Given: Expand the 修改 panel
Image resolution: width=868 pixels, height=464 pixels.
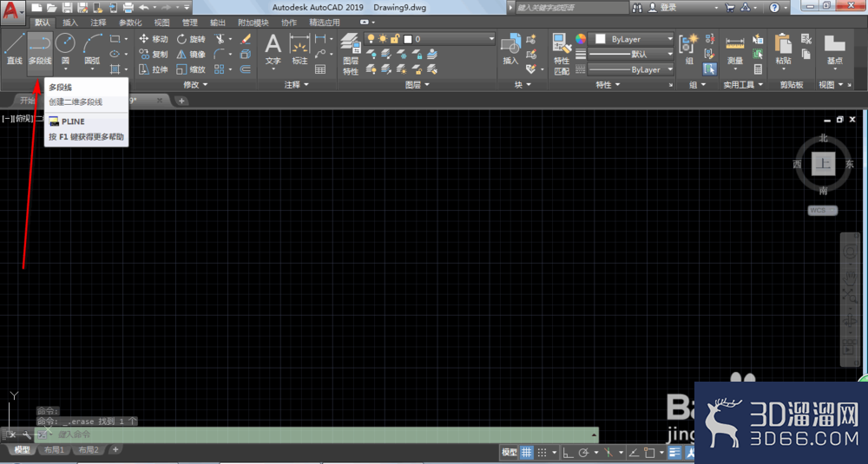Looking at the screenshot, I should click(194, 85).
